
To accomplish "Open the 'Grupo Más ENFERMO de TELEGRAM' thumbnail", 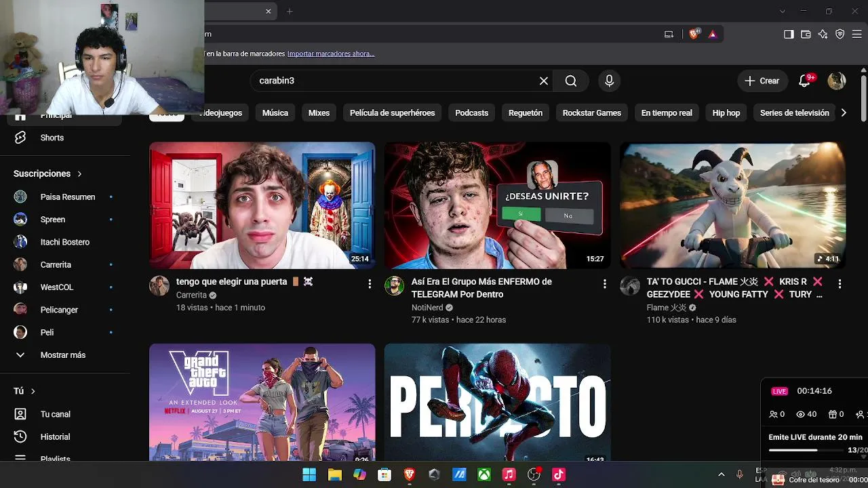I will [498, 205].
